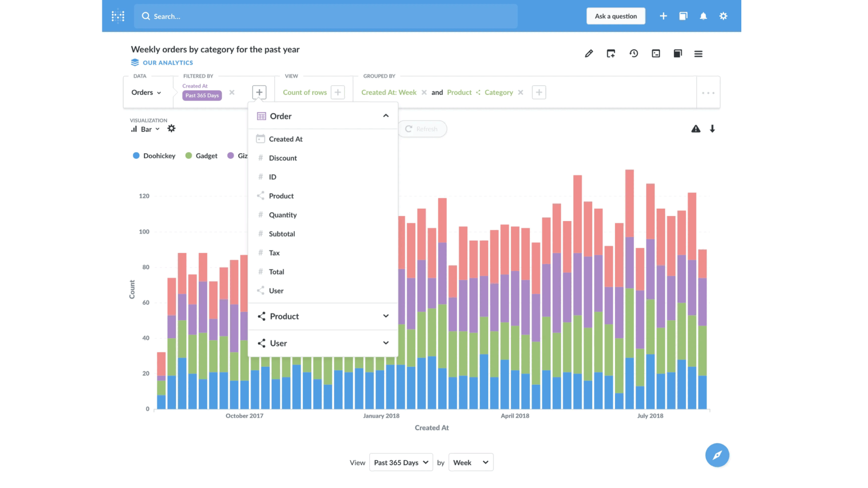Remove the Created At: Week grouping
The width and height of the screenshot is (868, 488).
point(424,92)
